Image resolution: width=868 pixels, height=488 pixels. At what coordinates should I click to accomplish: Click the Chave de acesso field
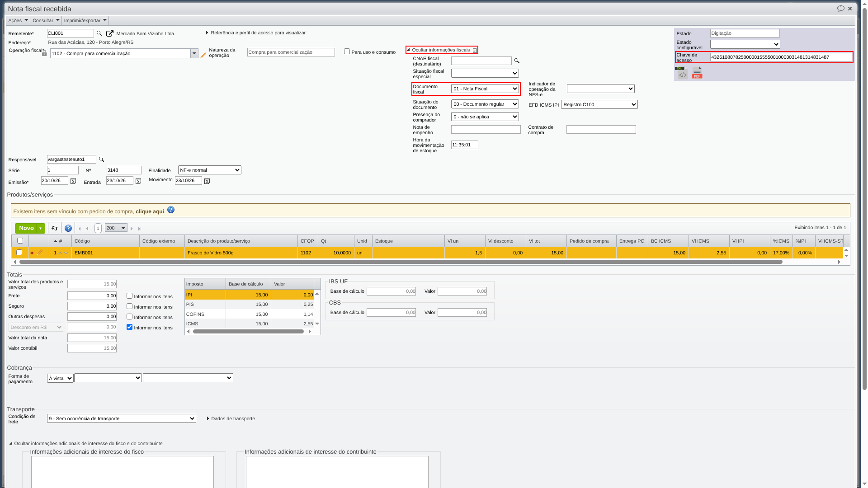click(x=781, y=57)
